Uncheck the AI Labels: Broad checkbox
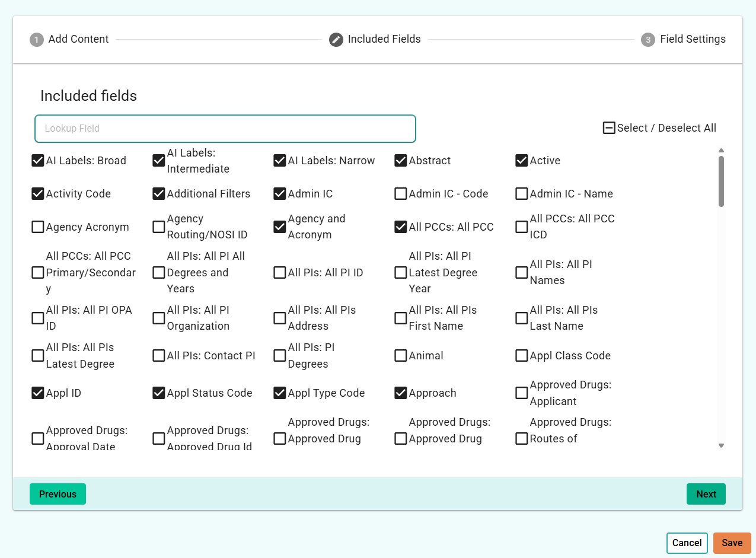The height and width of the screenshot is (558, 756). tap(38, 161)
